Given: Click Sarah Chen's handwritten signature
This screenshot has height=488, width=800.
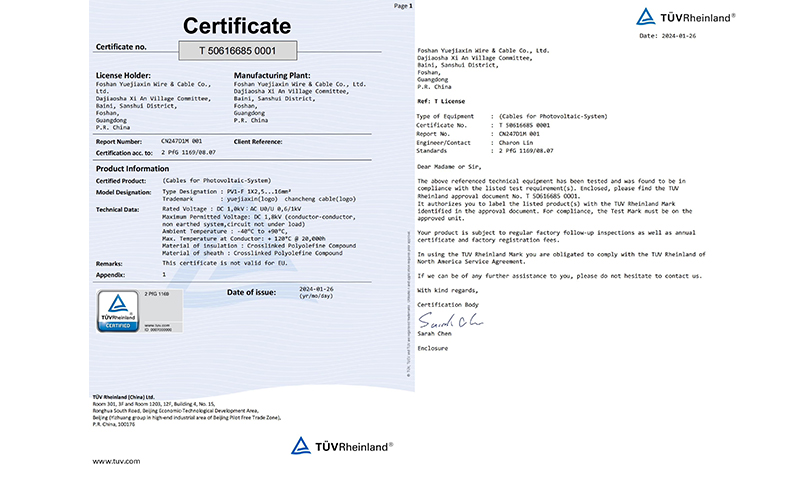Looking at the screenshot, I should 450,322.
